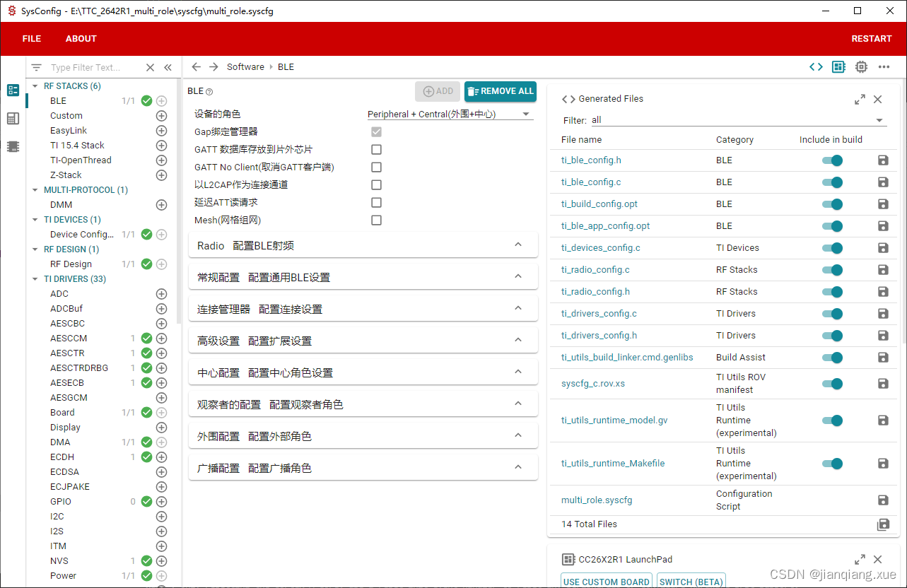
Task: Focus the Type Filter Text field
Action: 93,68
